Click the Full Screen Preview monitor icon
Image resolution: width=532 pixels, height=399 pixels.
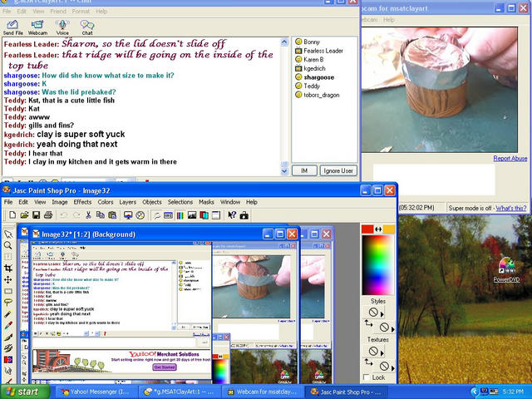(x=128, y=215)
